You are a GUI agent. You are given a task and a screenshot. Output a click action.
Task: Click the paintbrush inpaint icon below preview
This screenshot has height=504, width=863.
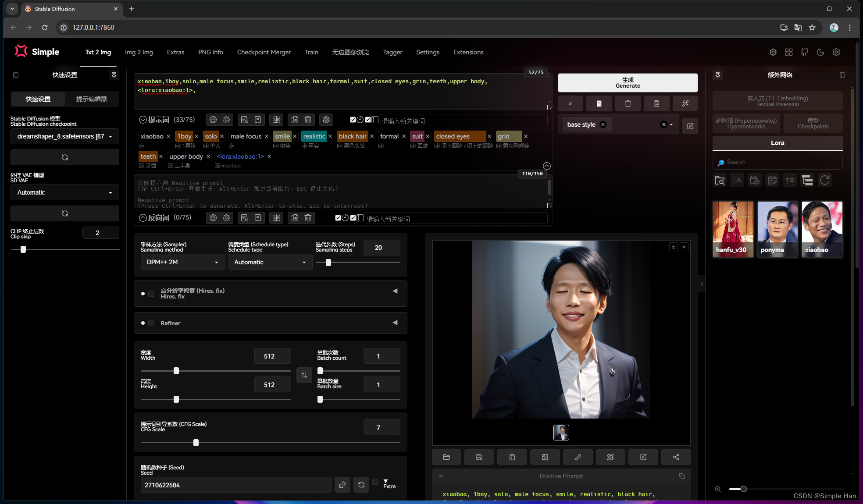coord(578,457)
